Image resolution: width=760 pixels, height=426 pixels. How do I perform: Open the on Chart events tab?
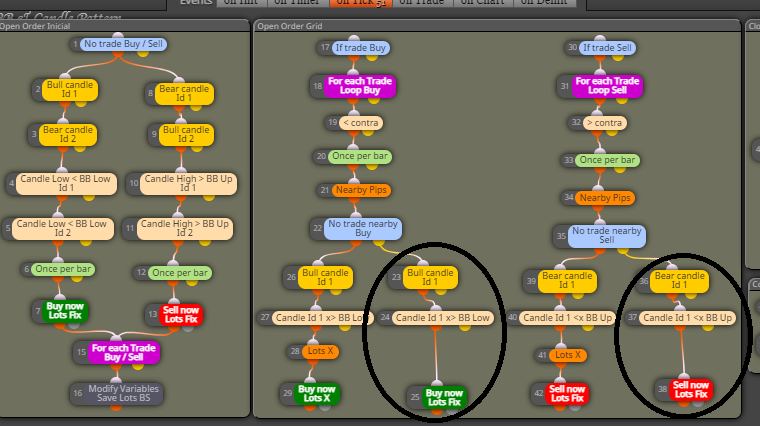click(482, 2)
